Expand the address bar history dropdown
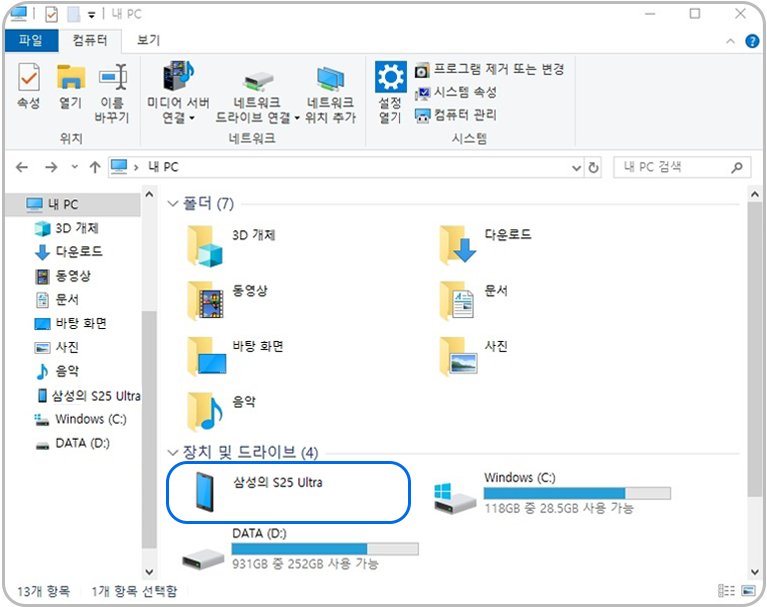This screenshot has height=607, width=767. pyautogui.click(x=577, y=168)
